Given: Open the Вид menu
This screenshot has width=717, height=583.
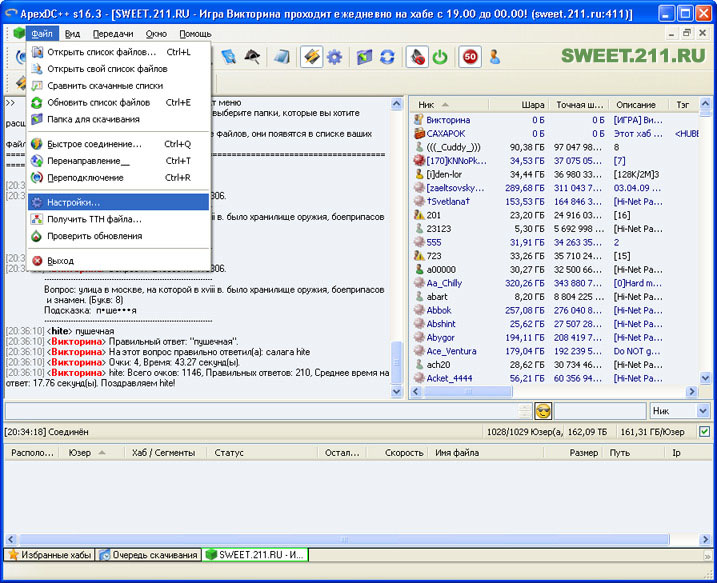Looking at the screenshot, I should tap(72, 34).
